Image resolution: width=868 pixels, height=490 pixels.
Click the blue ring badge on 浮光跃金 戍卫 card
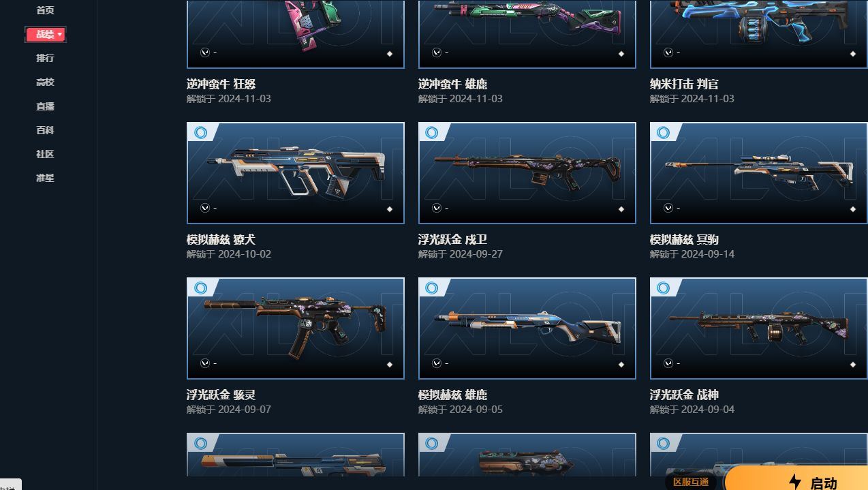tap(432, 132)
